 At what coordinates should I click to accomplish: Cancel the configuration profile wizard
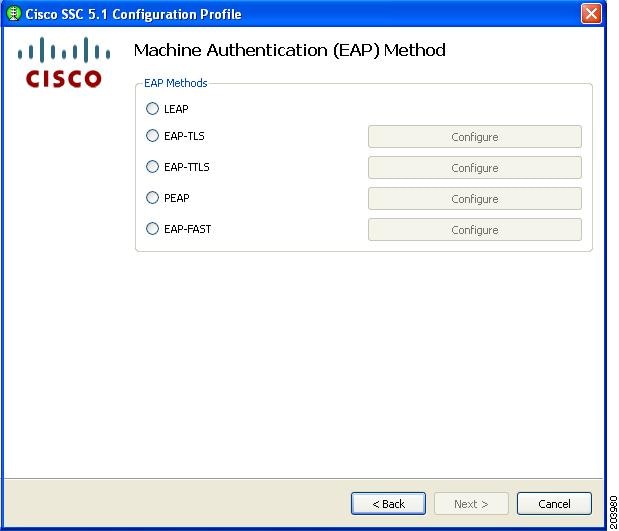click(554, 504)
